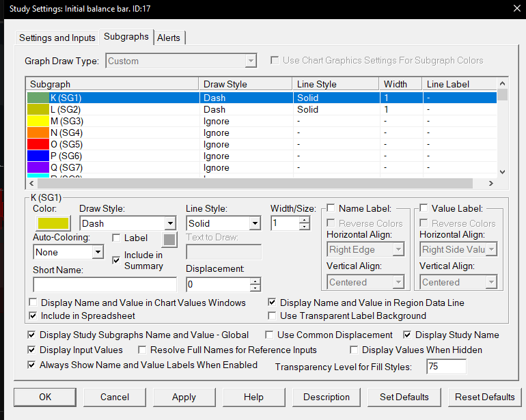526x420 pixels.
Task: Click the Short Name input field
Action: pos(105,284)
